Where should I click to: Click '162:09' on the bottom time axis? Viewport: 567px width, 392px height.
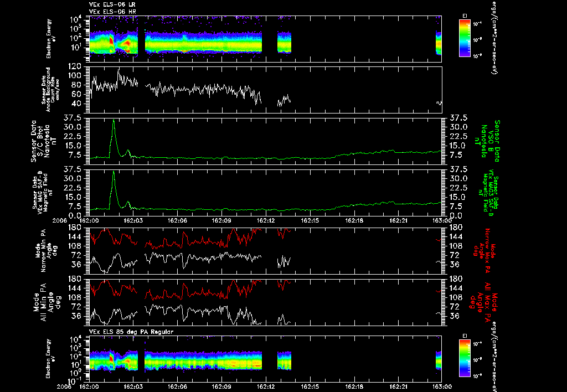[x=221, y=386]
